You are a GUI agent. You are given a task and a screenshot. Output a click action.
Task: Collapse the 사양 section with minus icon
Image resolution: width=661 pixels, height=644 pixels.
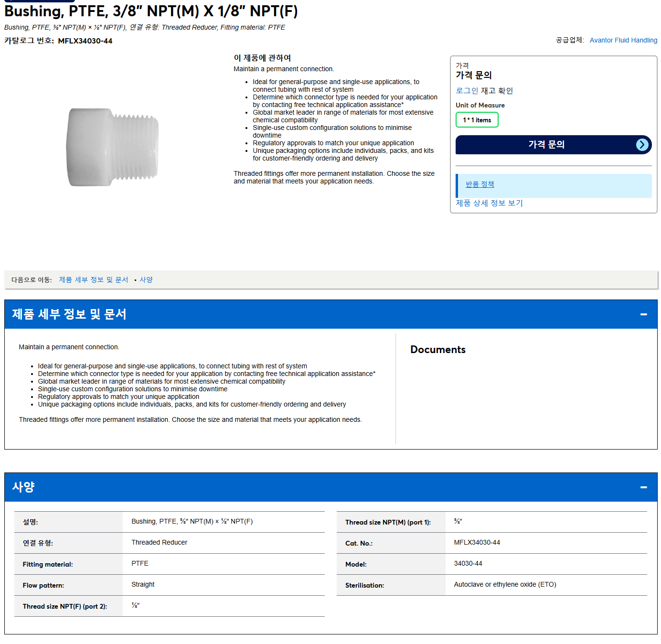coord(643,487)
